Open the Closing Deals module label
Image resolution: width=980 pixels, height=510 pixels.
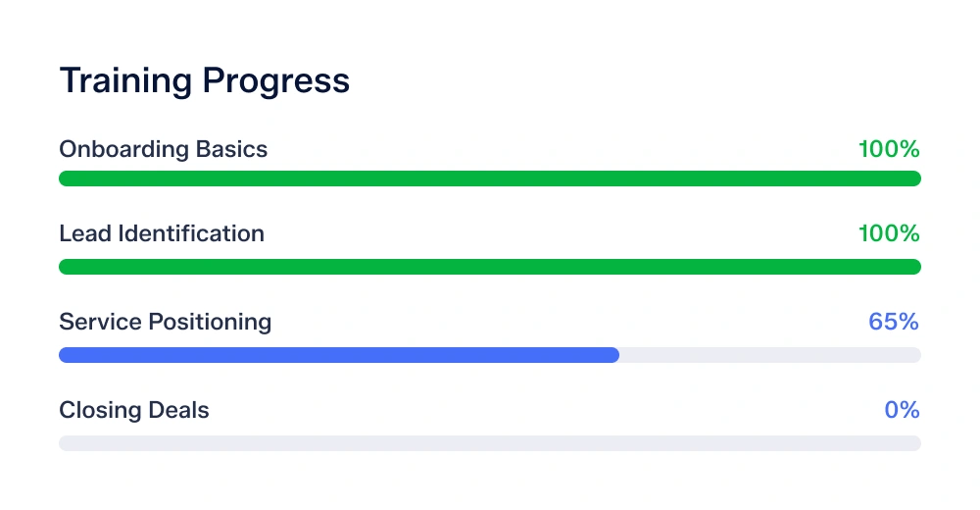(134, 410)
